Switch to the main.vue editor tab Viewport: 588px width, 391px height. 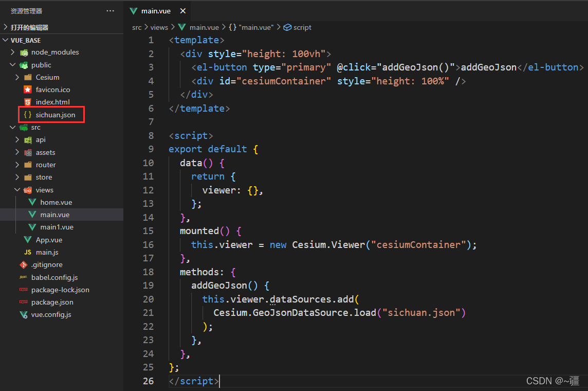coord(157,11)
